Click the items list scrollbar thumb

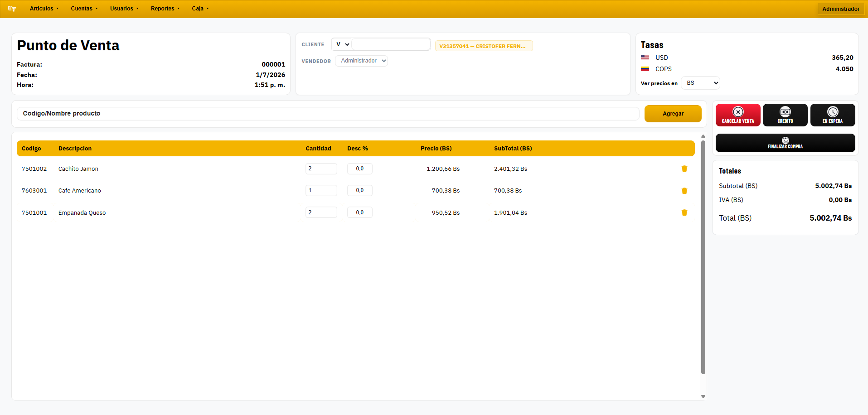tap(703, 257)
